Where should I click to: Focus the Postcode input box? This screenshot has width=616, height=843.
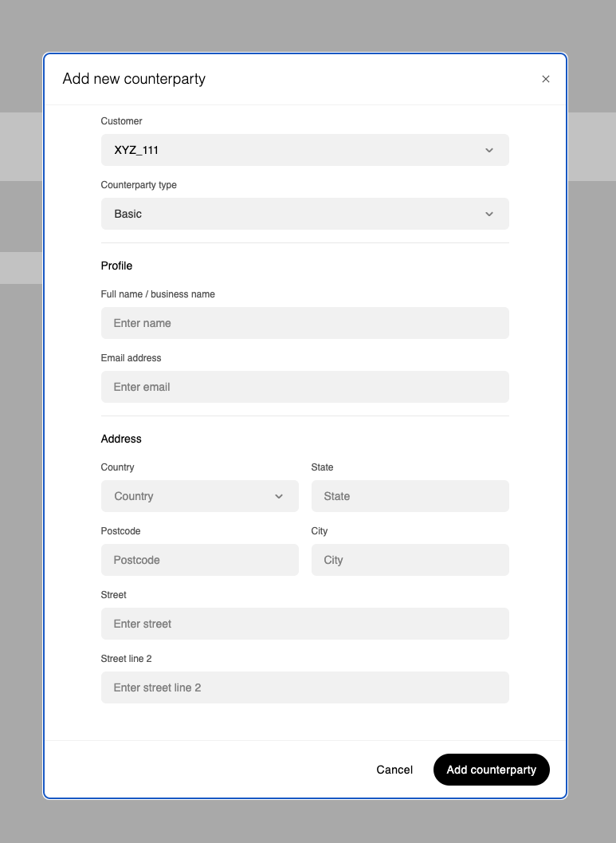pyautogui.click(x=199, y=560)
